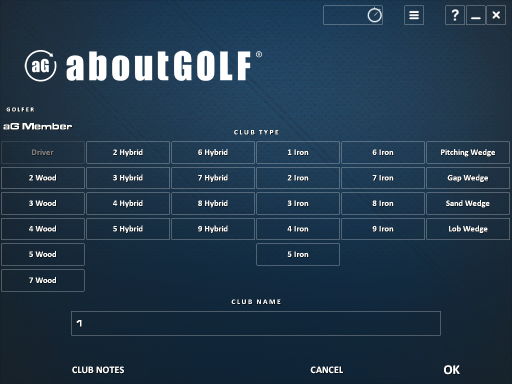The width and height of the screenshot is (512, 384).
Task: Click the timer clock icon
Action: tap(374, 15)
